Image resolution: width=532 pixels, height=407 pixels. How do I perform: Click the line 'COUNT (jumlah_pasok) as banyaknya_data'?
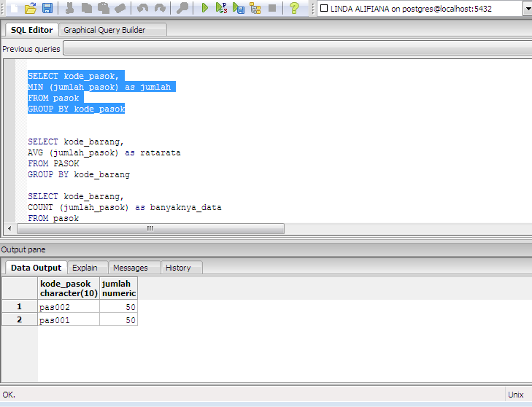(x=125, y=207)
